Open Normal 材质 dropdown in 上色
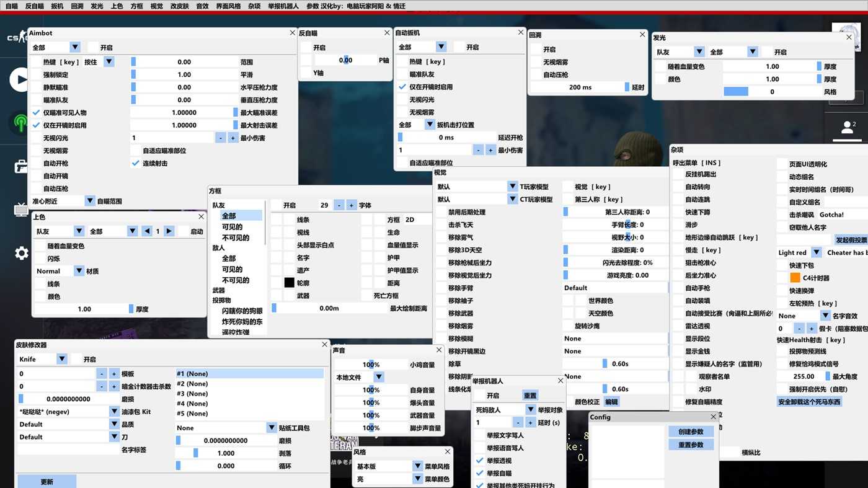This screenshot has width=868, height=488. click(x=60, y=271)
